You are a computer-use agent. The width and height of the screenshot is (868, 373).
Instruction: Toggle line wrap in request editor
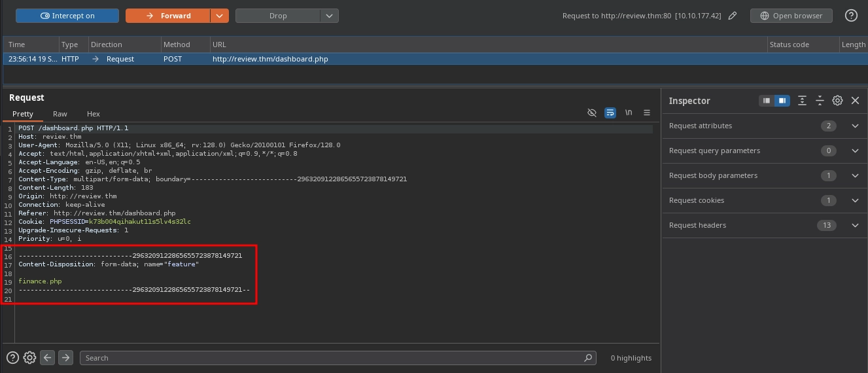click(610, 113)
